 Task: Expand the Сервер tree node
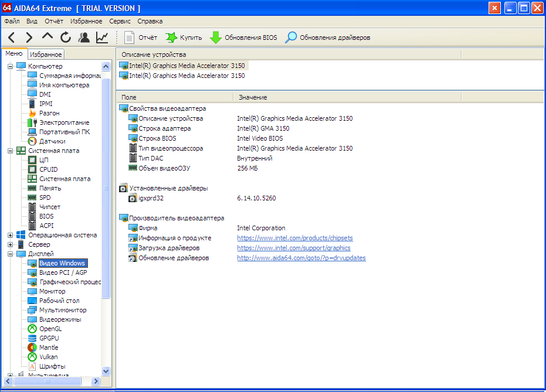10,244
